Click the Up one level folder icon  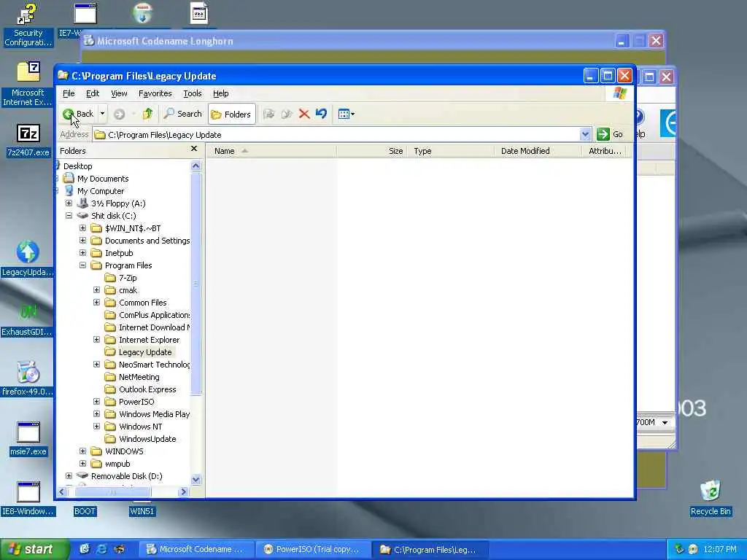click(x=147, y=114)
